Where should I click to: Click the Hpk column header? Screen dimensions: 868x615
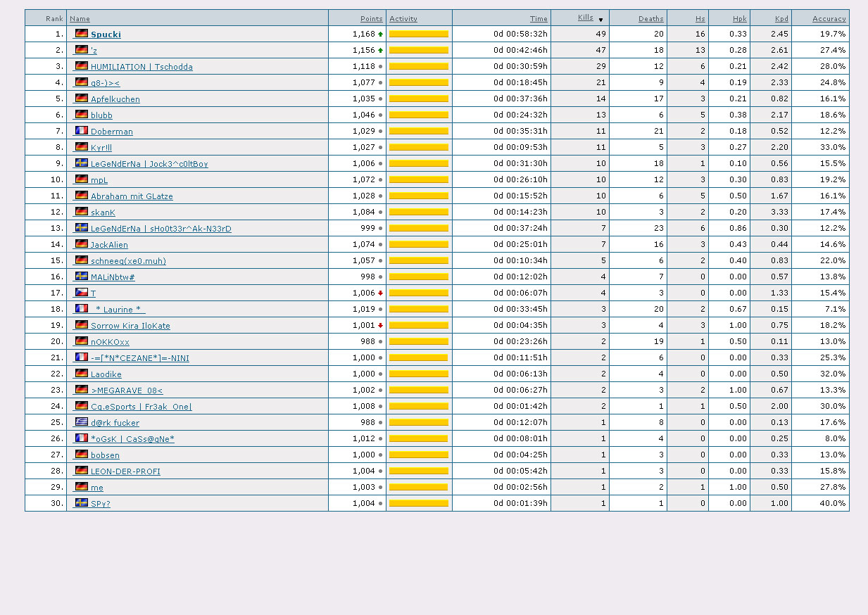739,19
